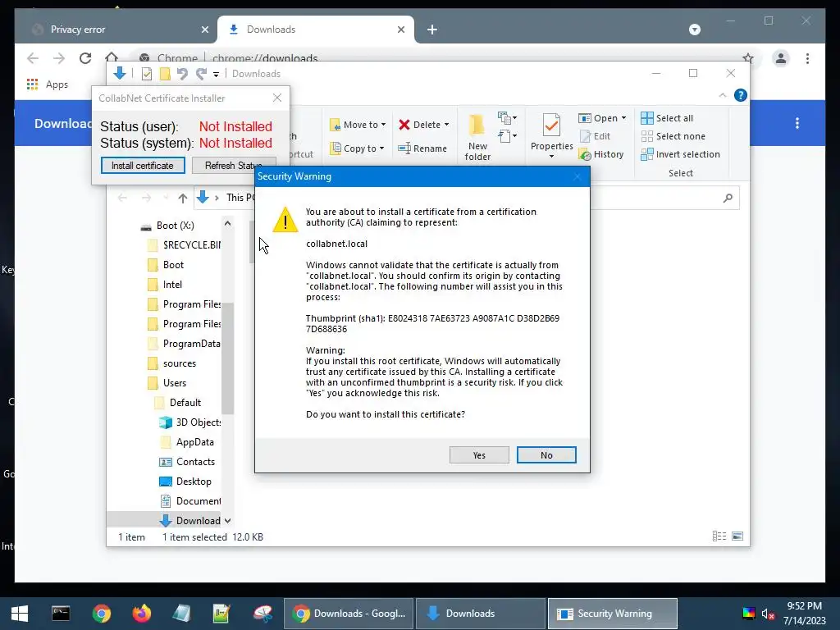This screenshot has width=840, height=630.
Task: Open the Downloads page more actions menu
Action: point(797,123)
